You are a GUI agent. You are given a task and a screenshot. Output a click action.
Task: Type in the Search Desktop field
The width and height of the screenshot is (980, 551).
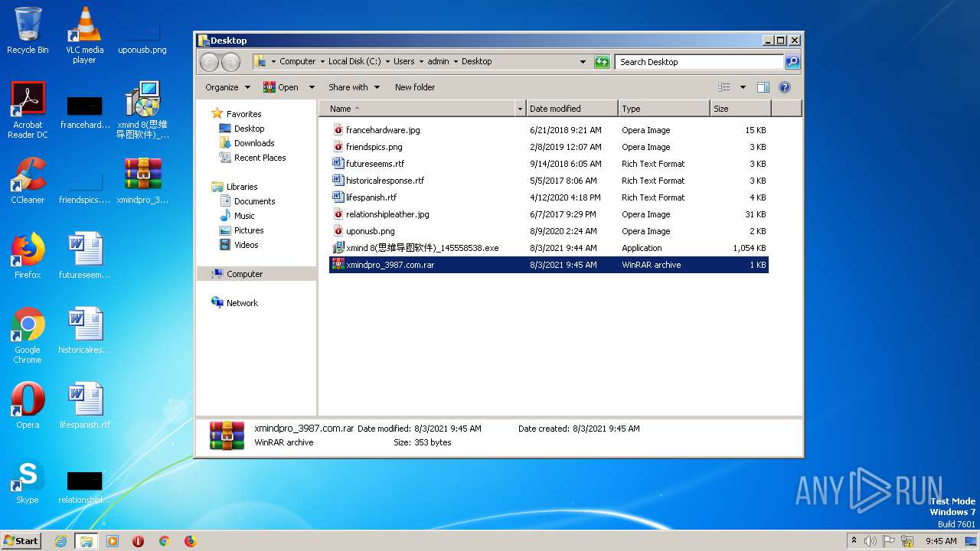tap(700, 62)
